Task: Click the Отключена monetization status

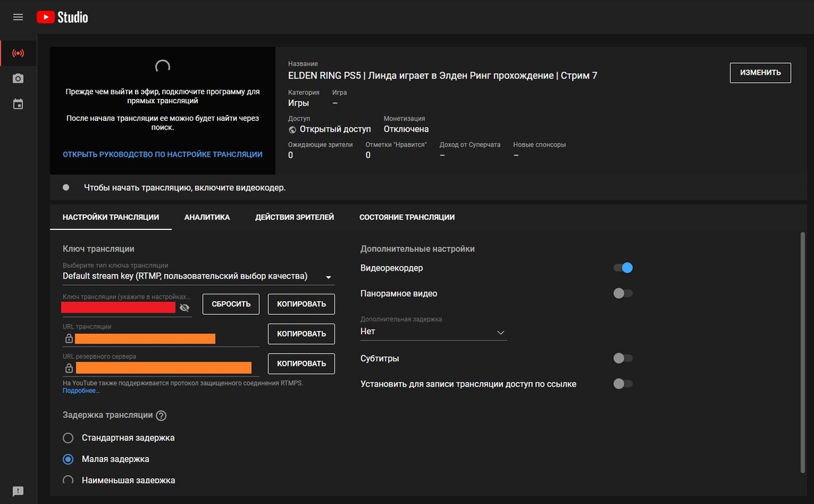Action: 406,129
